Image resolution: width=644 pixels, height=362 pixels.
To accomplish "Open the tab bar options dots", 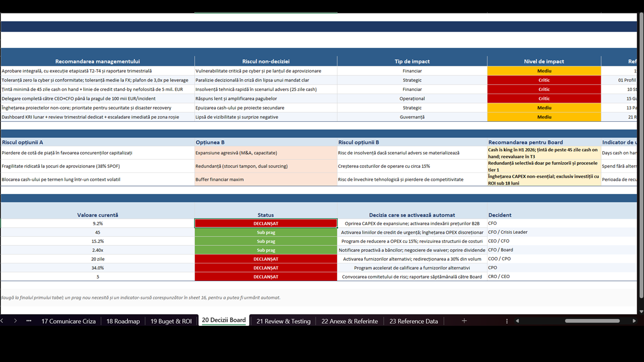I will point(507,321).
